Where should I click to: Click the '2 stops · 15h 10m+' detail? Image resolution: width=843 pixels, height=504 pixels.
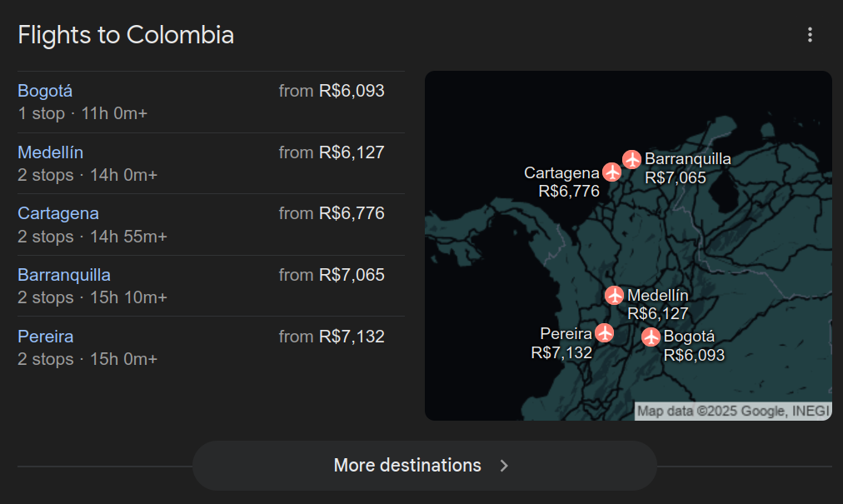92,297
